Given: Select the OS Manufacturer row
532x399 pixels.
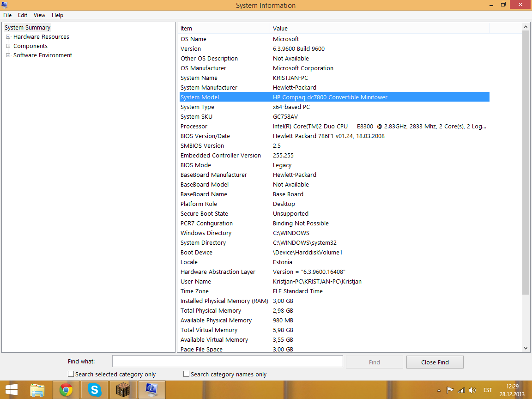Looking at the screenshot, I should [x=334, y=68].
